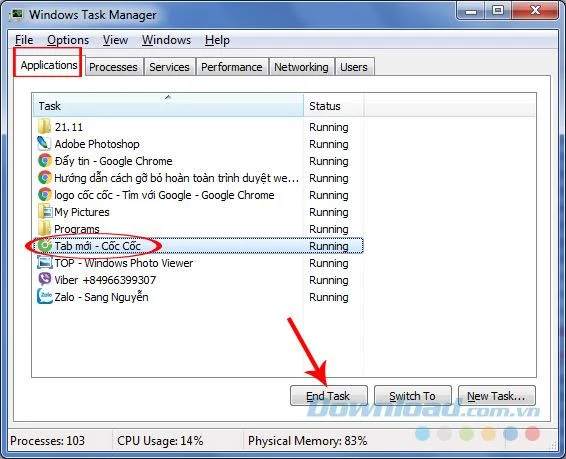Click Chrome icon beside Hướng dẫn cách gỡ bỏ

(x=45, y=178)
